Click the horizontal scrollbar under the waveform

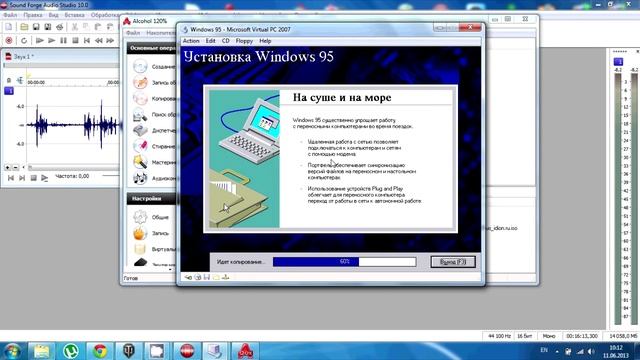[x=73, y=167]
